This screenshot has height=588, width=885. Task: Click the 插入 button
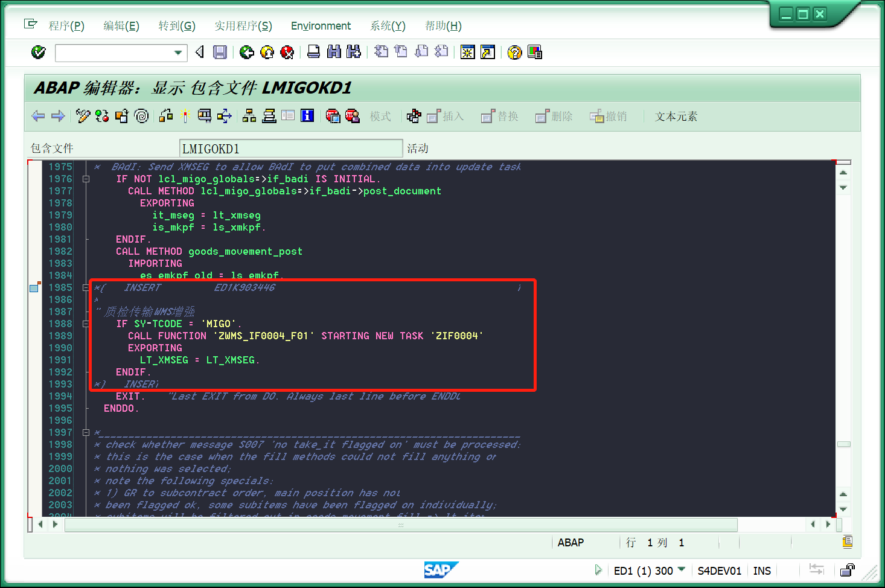click(446, 117)
